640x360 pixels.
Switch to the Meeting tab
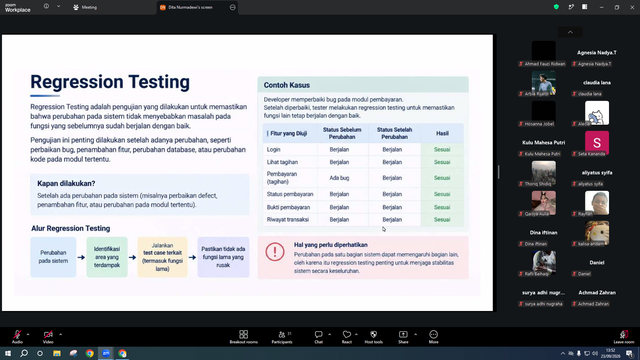point(85,7)
